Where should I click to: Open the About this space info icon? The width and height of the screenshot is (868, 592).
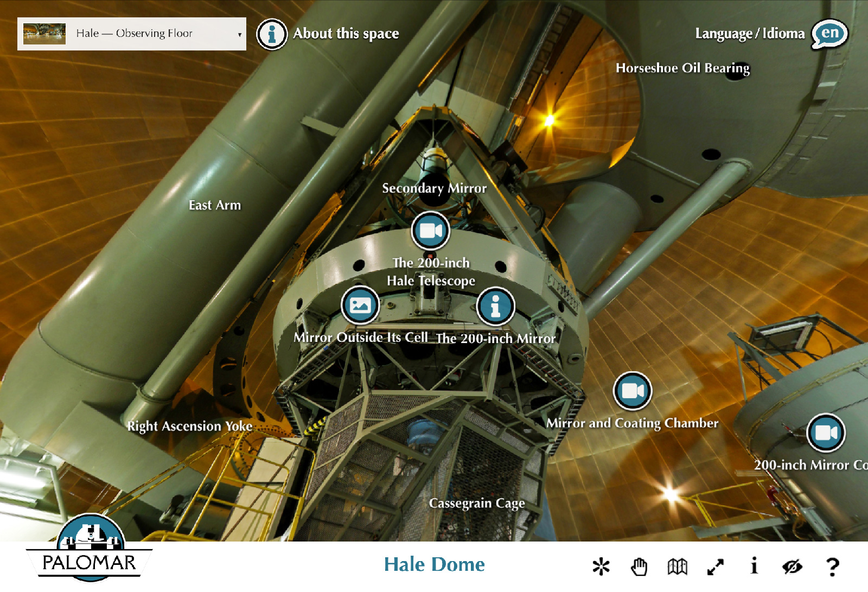pos(272,34)
